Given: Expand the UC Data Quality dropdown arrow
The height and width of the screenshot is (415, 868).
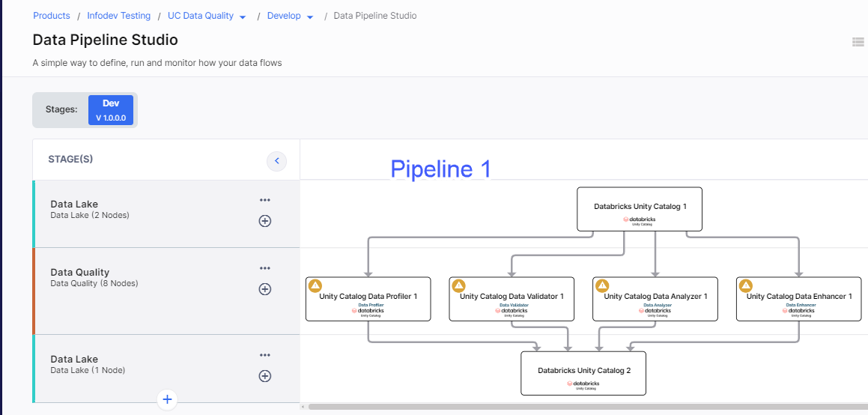Looking at the screenshot, I should click(x=243, y=17).
